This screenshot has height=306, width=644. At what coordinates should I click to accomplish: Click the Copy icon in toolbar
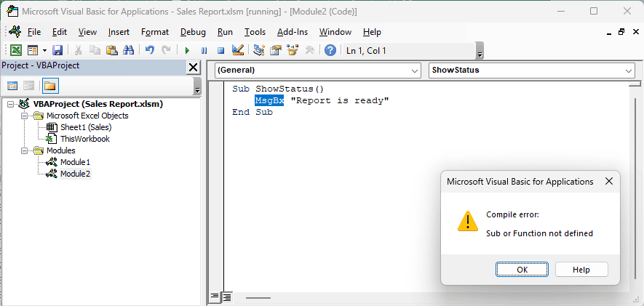pos(95,50)
